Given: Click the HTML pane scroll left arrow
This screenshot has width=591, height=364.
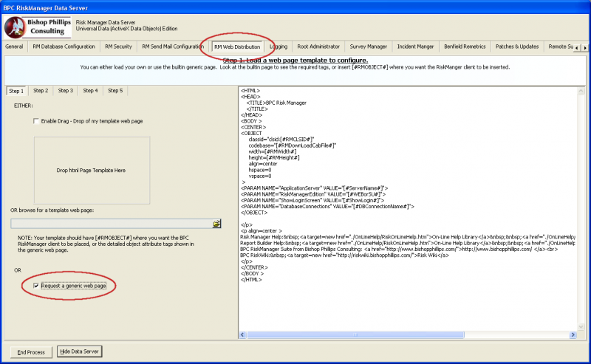Looking at the screenshot, I should (x=243, y=334).
